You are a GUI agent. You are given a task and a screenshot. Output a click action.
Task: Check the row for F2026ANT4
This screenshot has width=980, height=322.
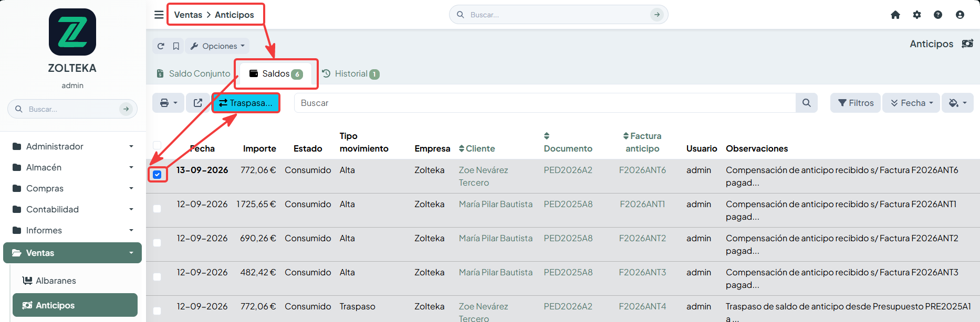pos(157,311)
